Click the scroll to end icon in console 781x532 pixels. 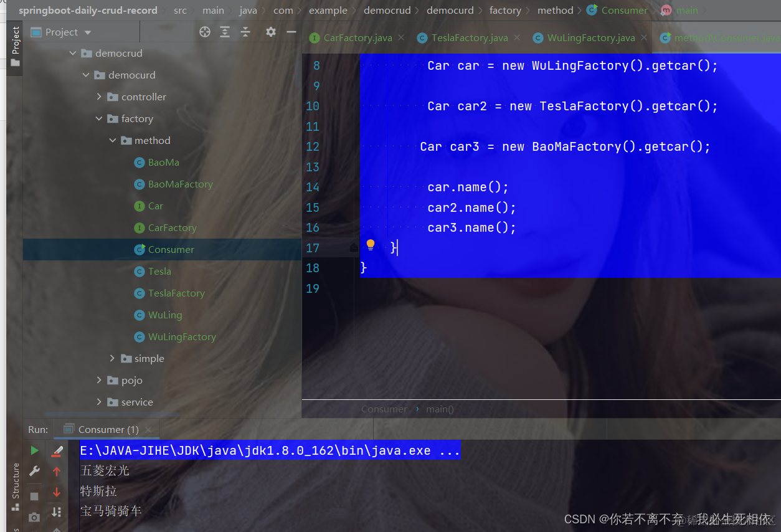57,512
